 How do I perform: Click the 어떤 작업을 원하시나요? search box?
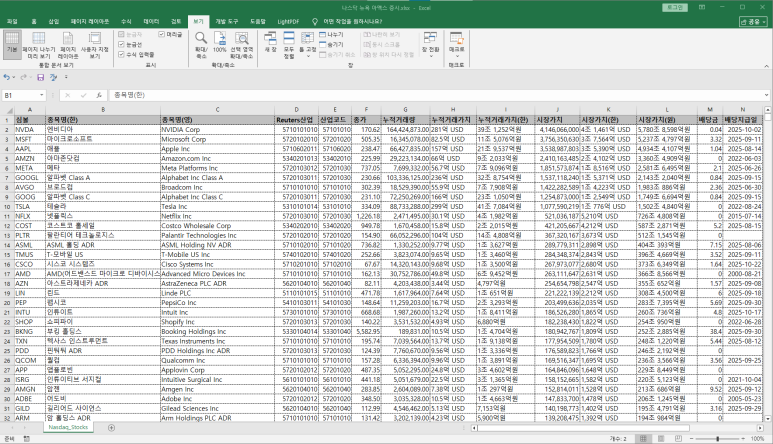click(352, 22)
